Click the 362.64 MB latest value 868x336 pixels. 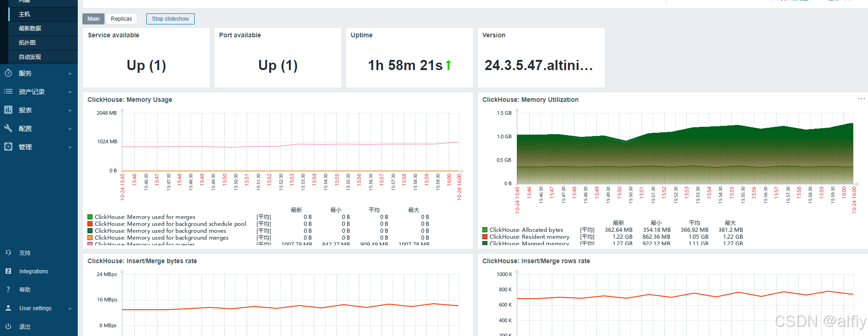pyautogui.click(x=619, y=230)
